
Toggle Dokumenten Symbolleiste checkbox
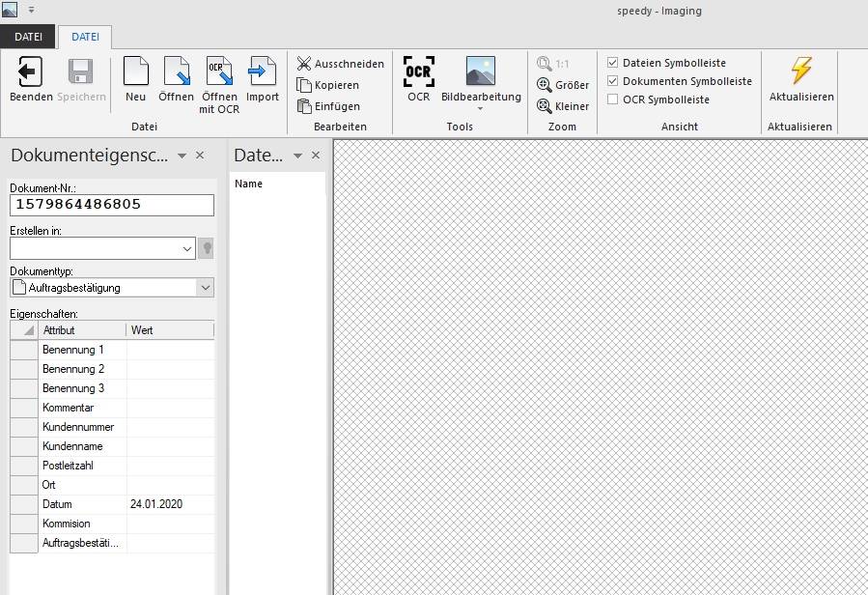coord(613,81)
